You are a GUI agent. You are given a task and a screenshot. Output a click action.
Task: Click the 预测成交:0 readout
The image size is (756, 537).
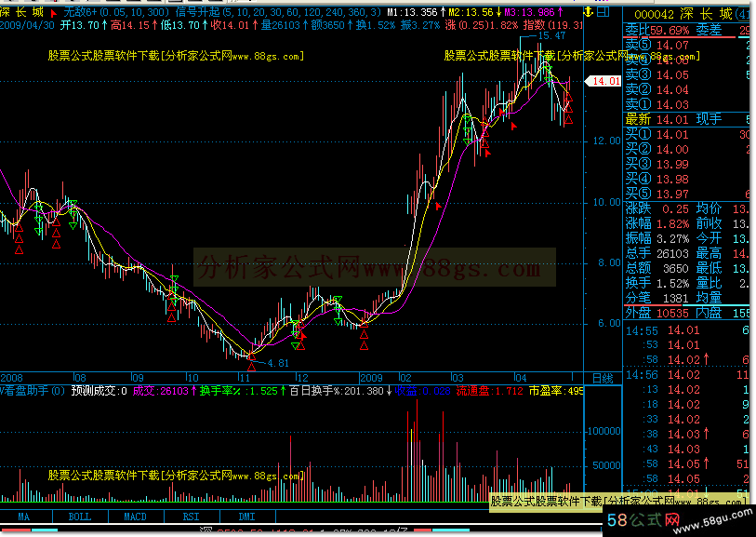[99, 391]
